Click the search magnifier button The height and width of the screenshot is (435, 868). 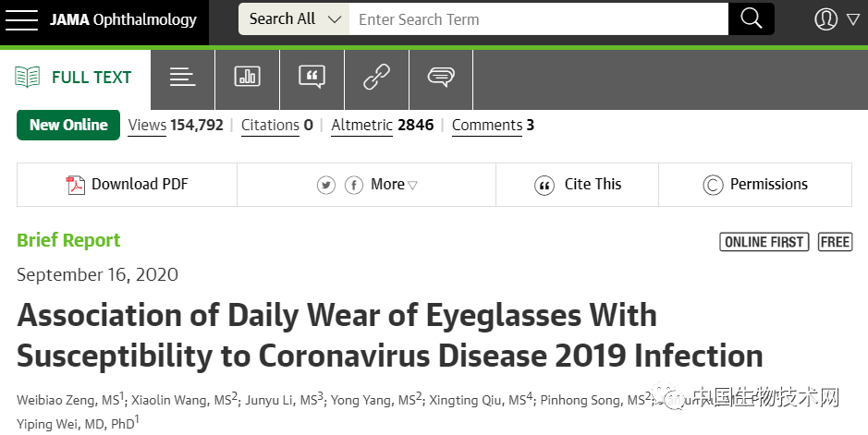(751, 19)
